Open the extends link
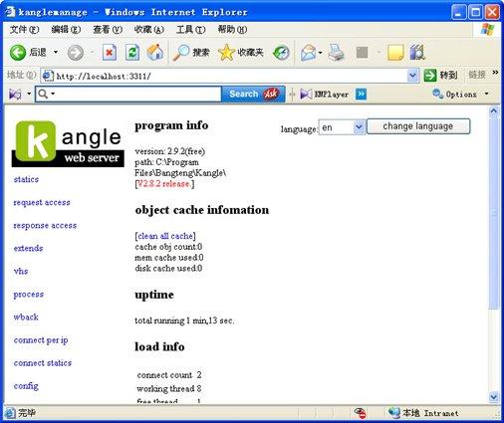 click(x=28, y=248)
